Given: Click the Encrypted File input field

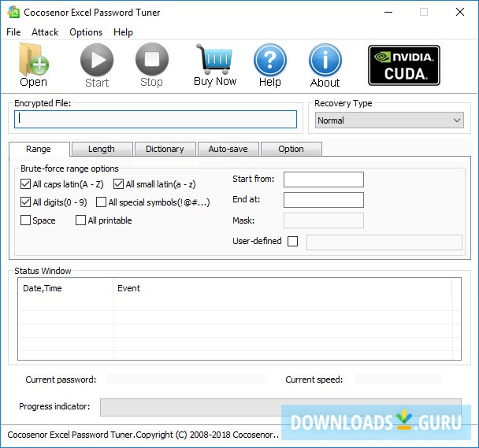Looking at the screenshot, I should (x=155, y=119).
